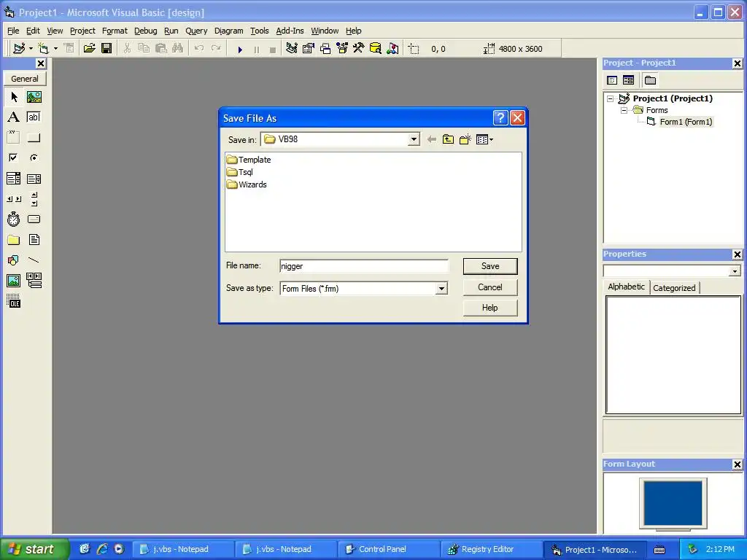Select the Pointer tool in the toolbox

pyautogui.click(x=14, y=97)
